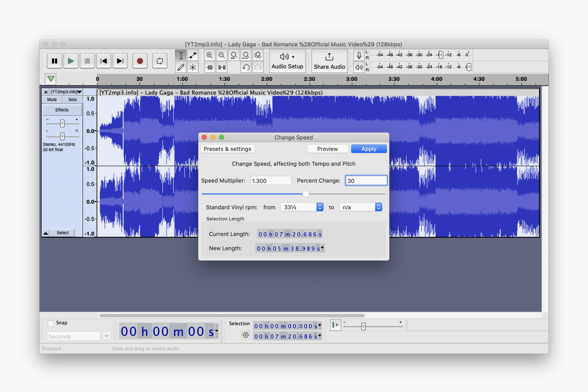Adjust the playback level slider on the meter

pyautogui.click(x=469, y=67)
